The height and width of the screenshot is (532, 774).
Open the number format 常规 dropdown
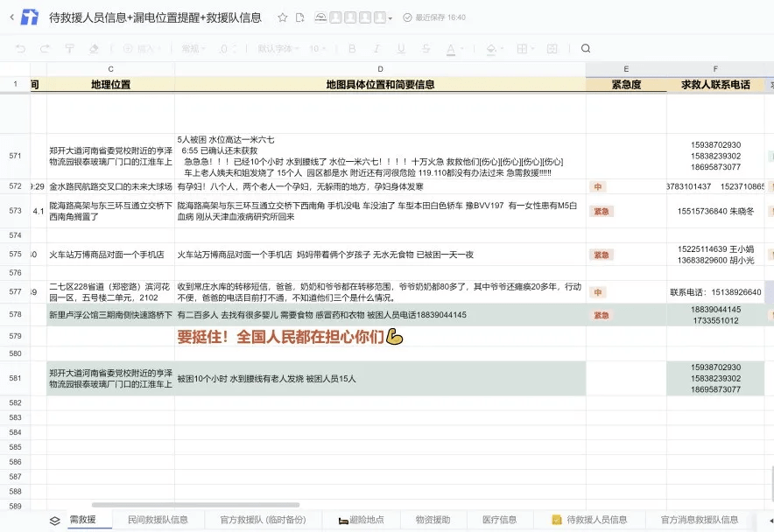(x=193, y=48)
